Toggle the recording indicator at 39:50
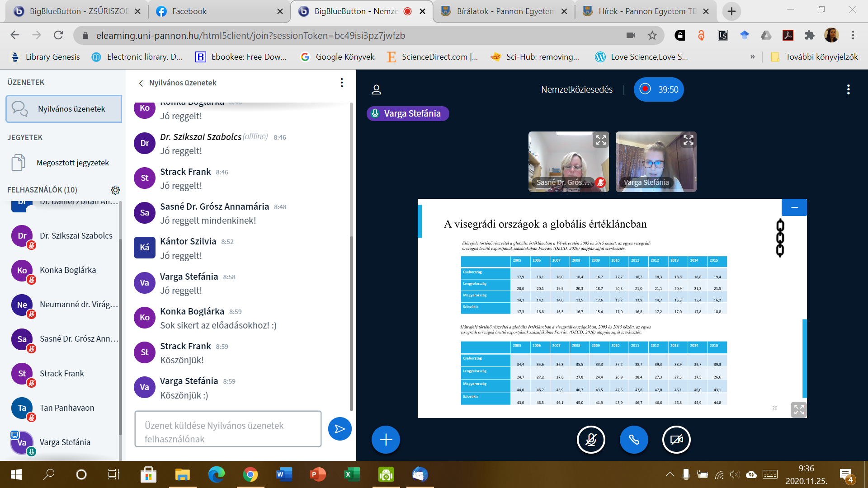 [x=658, y=89]
